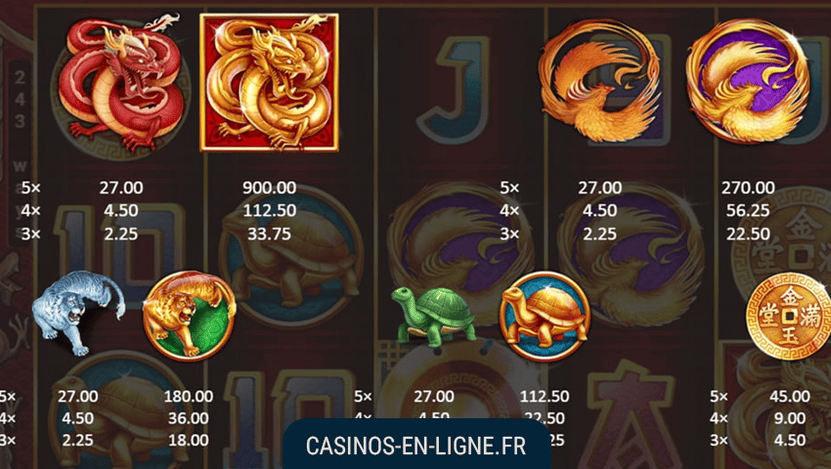The image size is (831, 469).
Task: Click the 270.00 golden phoenix payout
Action: pyautogui.click(x=748, y=188)
